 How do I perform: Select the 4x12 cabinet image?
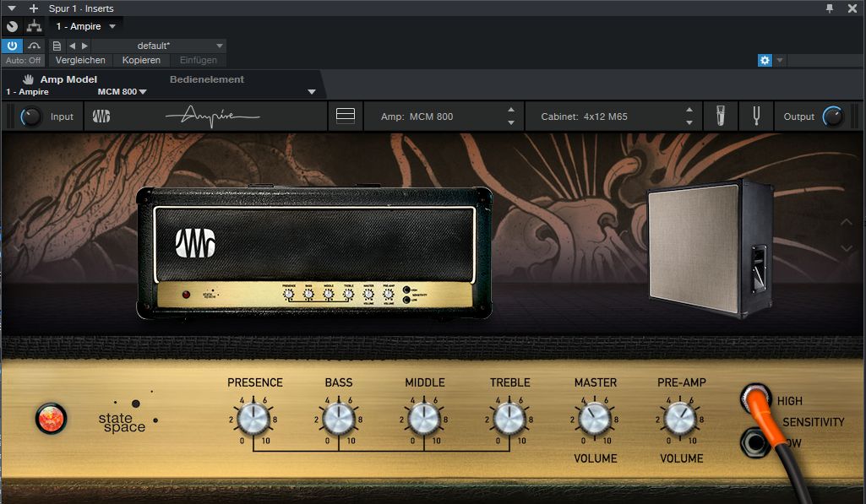[x=710, y=248]
